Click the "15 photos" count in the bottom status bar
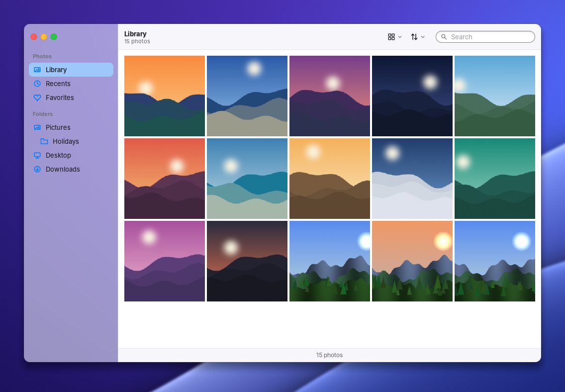Image resolution: width=565 pixels, height=392 pixels. point(329,355)
